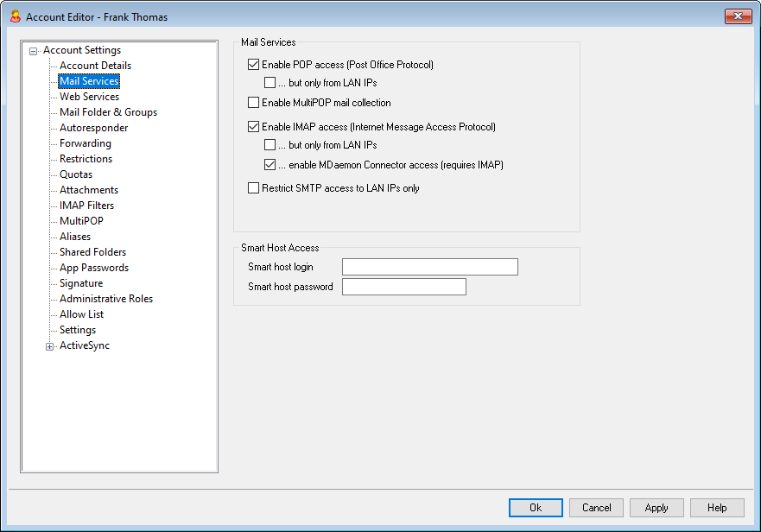Screen dimensions: 761x532
Task: Open the Autoresponder settings page
Action: pyautogui.click(x=93, y=128)
